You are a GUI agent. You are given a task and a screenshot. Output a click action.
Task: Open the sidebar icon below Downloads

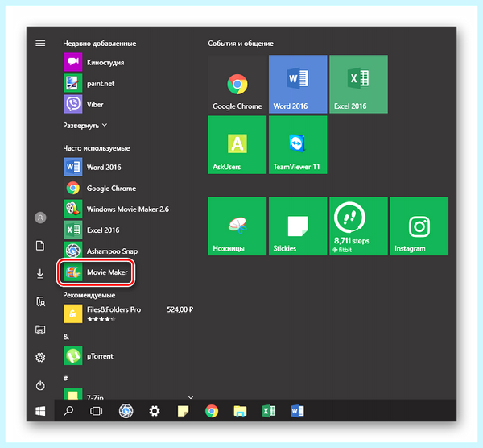click(x=40, y=301)
